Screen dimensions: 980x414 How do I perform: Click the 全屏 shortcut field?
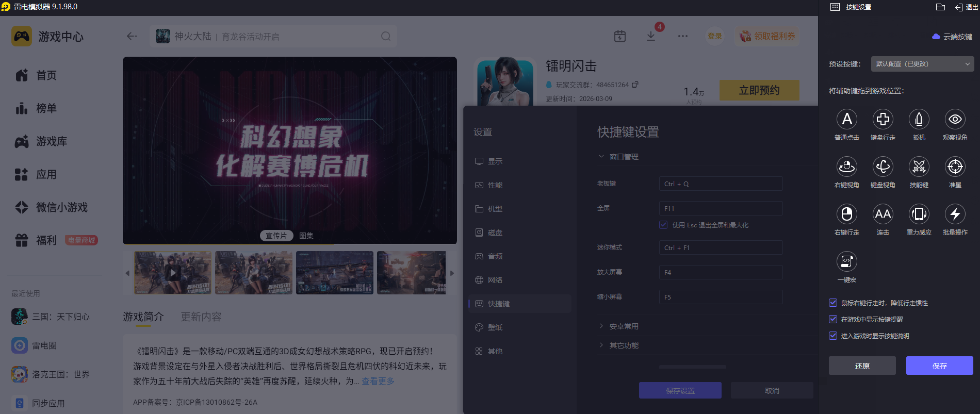tap(721, 208)
